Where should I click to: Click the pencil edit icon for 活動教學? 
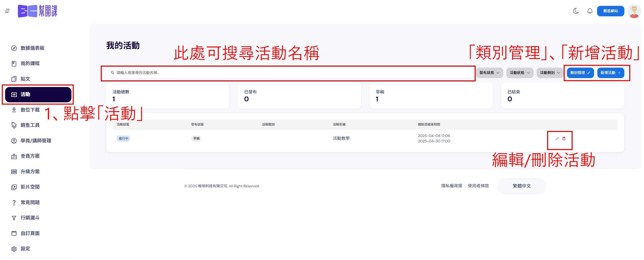pyautogui.click(x=557, y=139)
